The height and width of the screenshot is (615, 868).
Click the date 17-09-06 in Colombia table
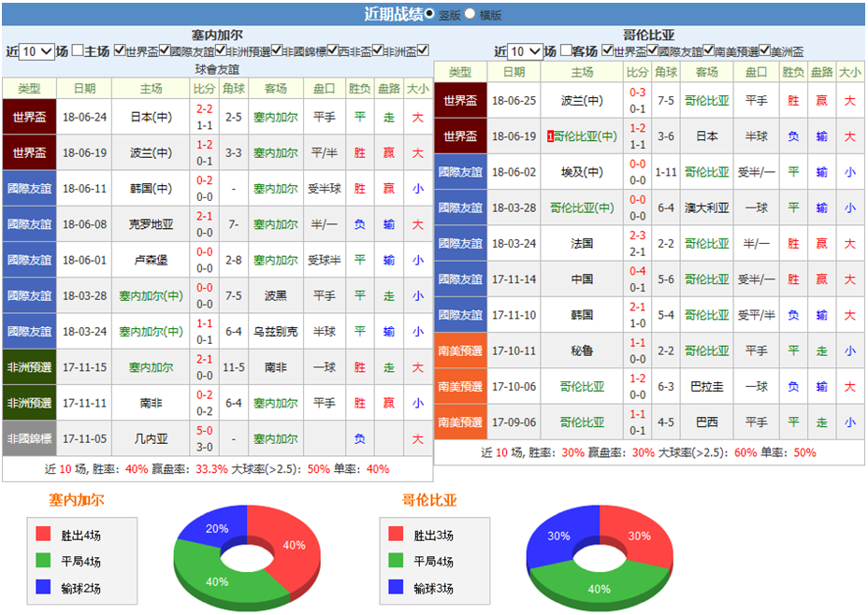(x=514, y=422)
